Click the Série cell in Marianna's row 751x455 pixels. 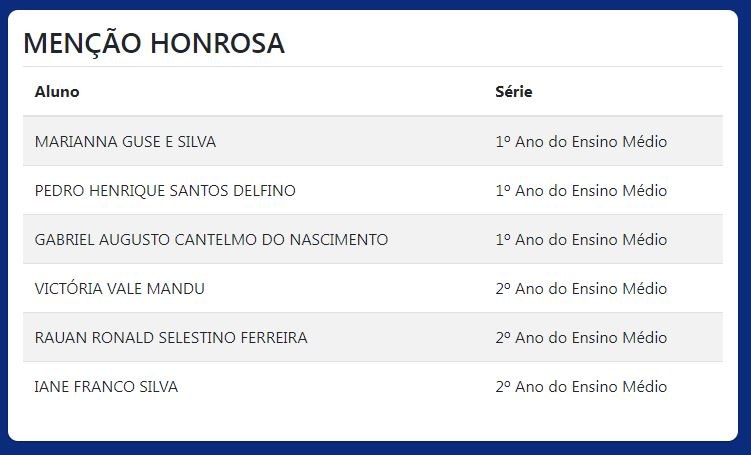point(581,142)
